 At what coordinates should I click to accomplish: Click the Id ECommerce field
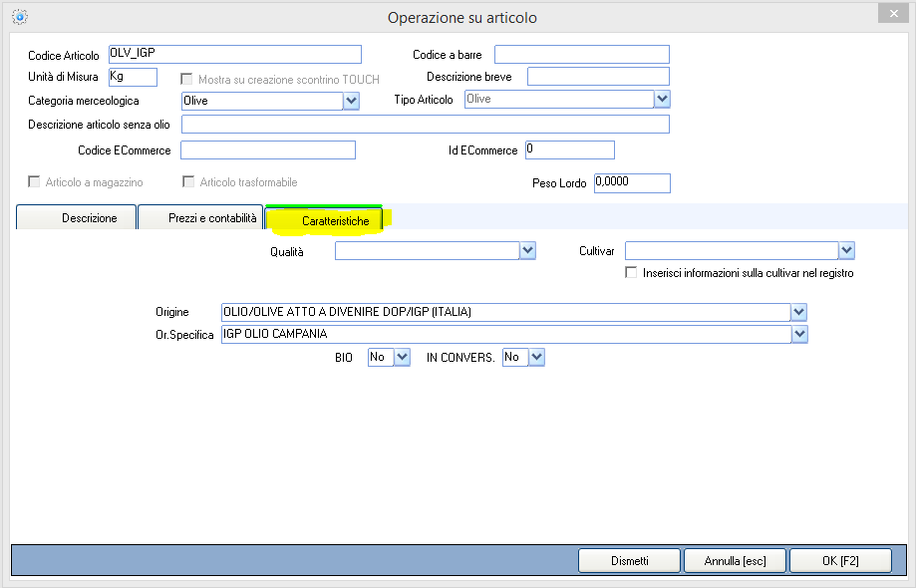[x=570, y=149]
